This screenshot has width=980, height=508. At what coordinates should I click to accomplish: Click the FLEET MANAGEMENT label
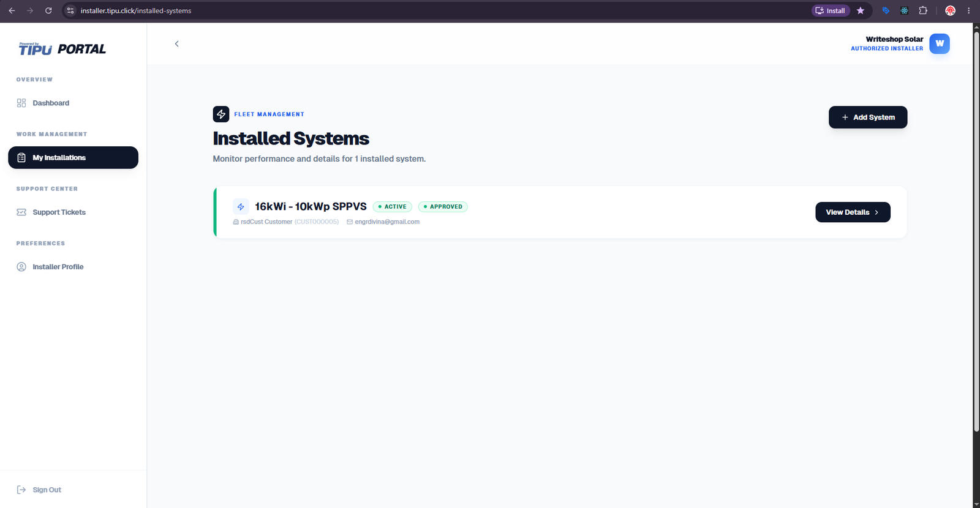[x=269, y=114]
